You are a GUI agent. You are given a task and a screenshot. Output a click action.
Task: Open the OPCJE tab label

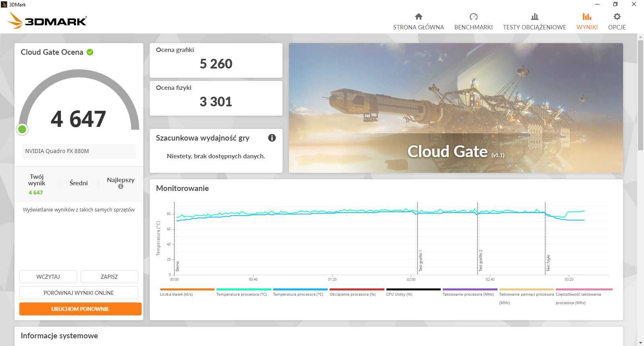(617, 27)
